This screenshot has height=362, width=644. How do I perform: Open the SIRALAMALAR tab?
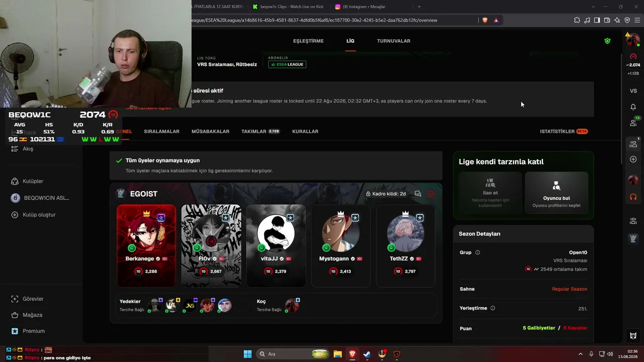pos(162,131)
